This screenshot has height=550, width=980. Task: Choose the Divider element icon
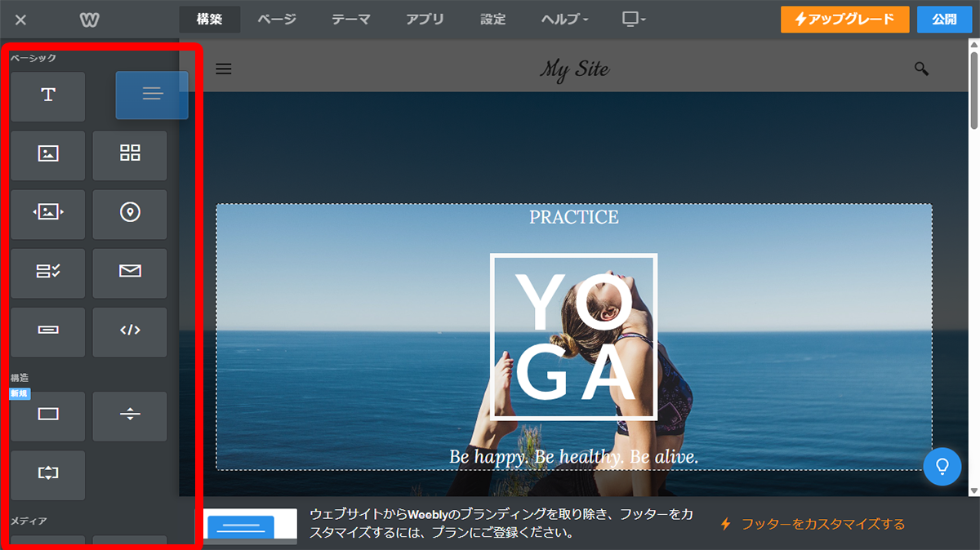(130, 415)
